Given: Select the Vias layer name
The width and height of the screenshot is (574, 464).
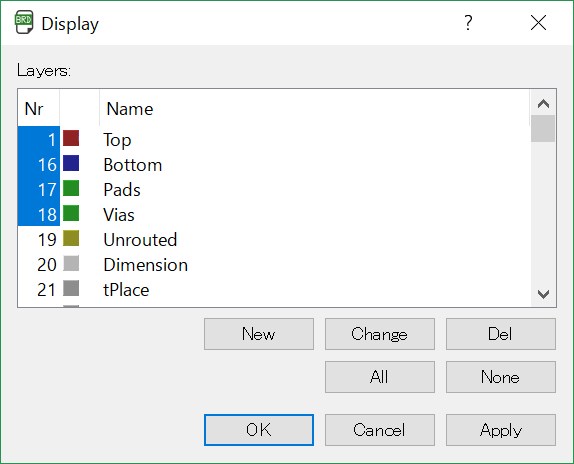Looking at the screenshot, I should 119,215.
